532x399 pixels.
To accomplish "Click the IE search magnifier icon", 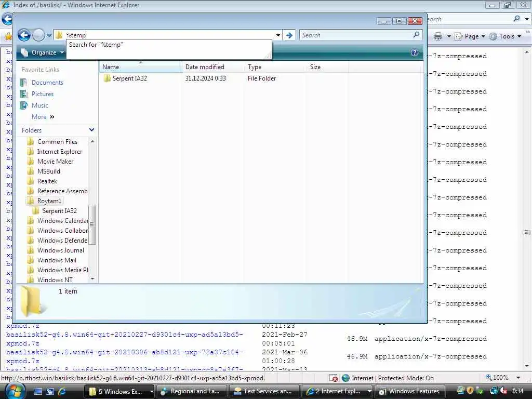I will click(x=517, y=19).
